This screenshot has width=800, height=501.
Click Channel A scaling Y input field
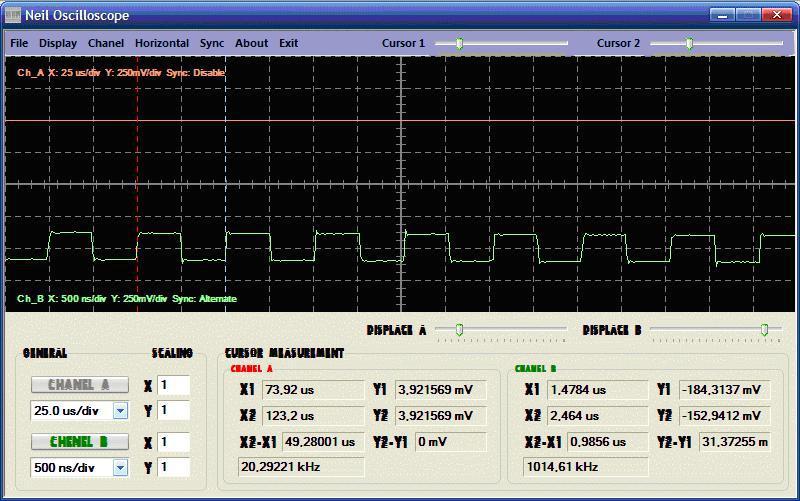pos(173,411)
